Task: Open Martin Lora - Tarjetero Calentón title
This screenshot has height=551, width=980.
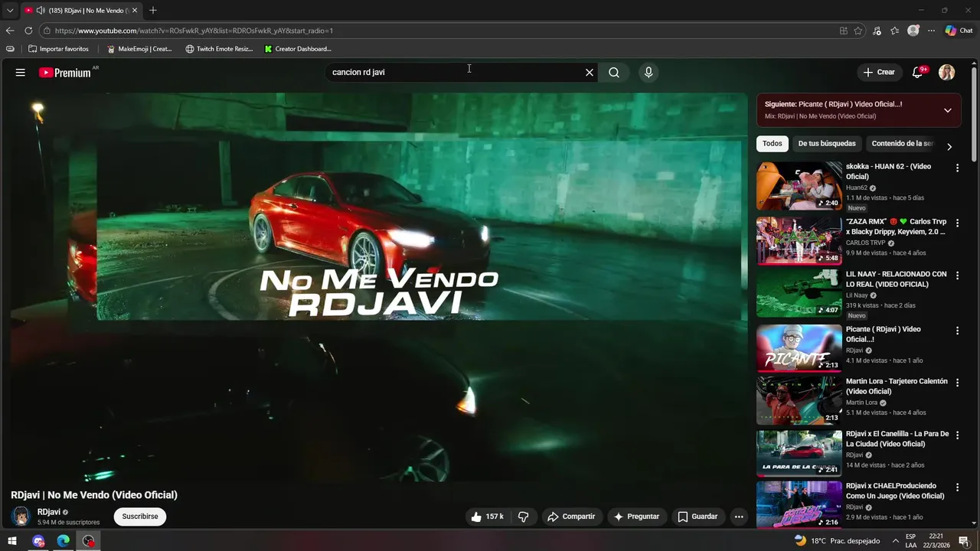Action: click(897, 386)
